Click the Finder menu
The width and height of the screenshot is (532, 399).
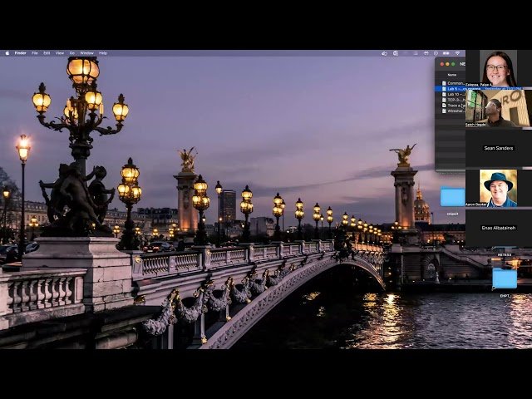point(20,52)
